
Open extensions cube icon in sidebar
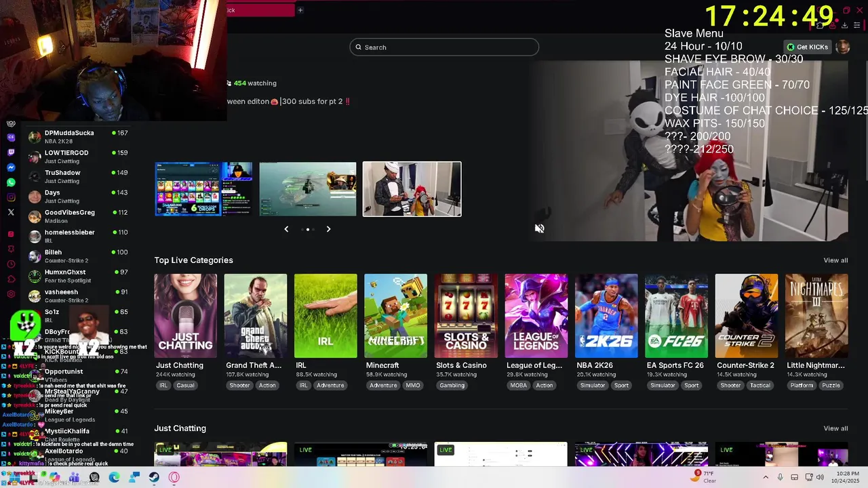[x=11, y=279]
